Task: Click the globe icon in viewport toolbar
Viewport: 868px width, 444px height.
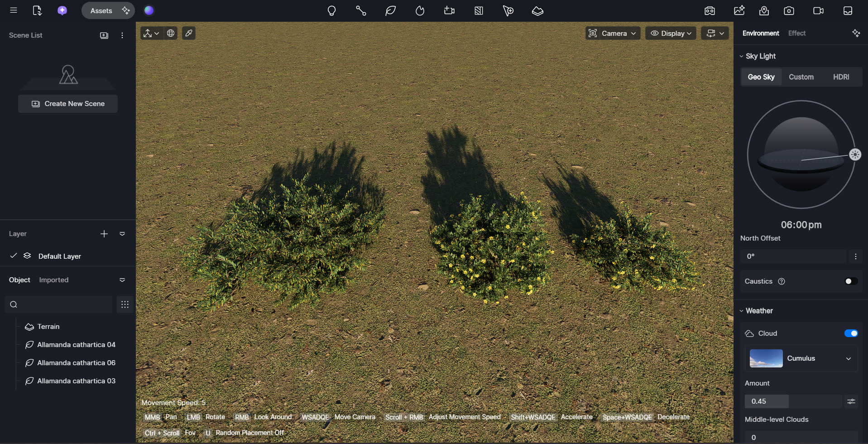Action: pyautogui.click(x=171, y=33)
